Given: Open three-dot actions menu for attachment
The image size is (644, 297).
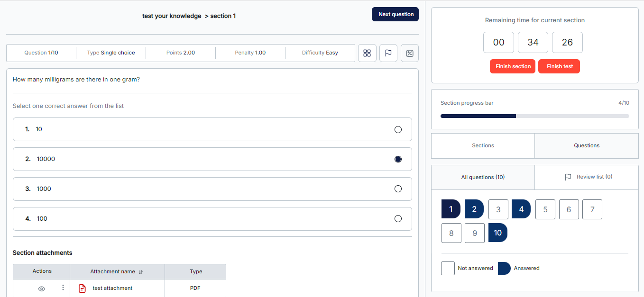Looking at the screenshot, I should pos(63,288).
